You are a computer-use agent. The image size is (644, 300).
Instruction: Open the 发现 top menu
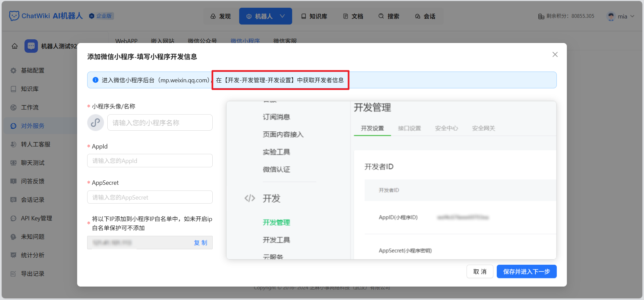221,16
